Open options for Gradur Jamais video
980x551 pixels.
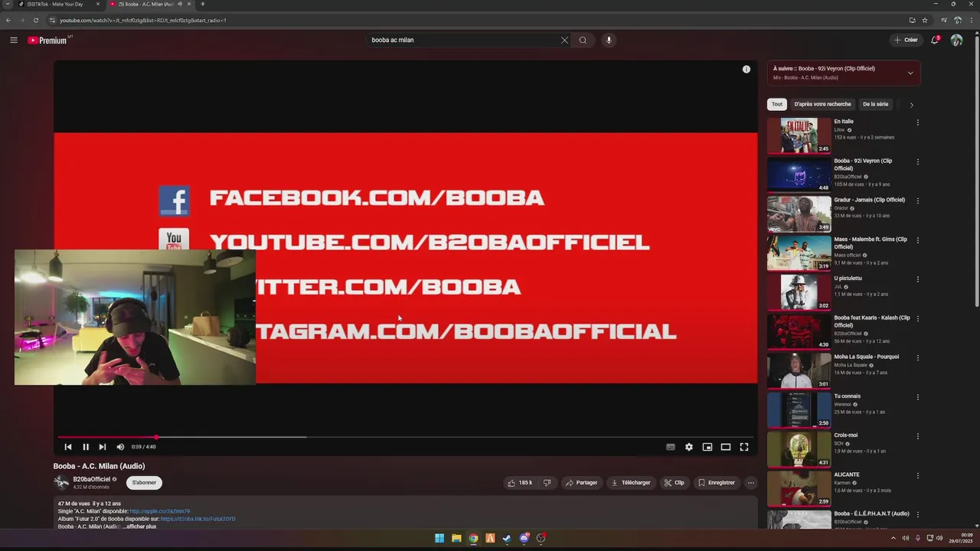(917, 201)
